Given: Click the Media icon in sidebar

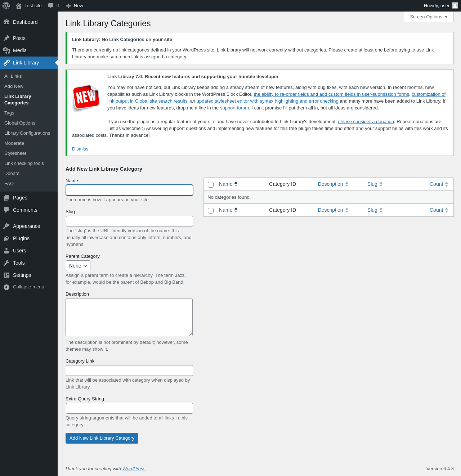Looking at the screenshot, I should pyautogui.click(x=6, y=50).
